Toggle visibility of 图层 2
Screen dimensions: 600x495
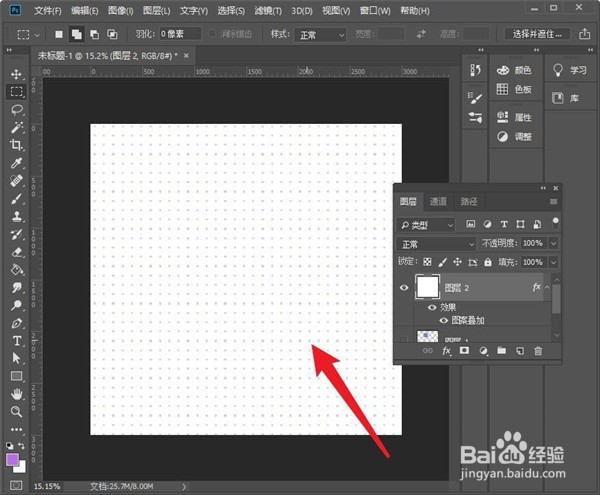point(404,288)
